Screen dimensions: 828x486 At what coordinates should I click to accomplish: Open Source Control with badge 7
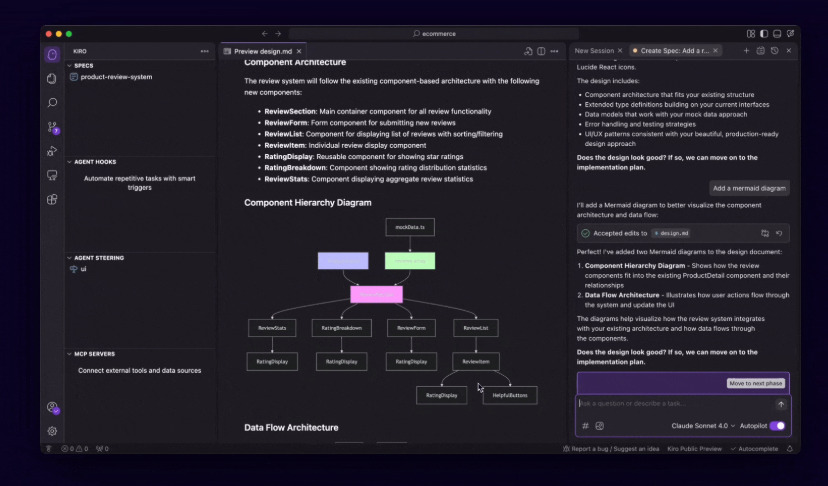52,127
